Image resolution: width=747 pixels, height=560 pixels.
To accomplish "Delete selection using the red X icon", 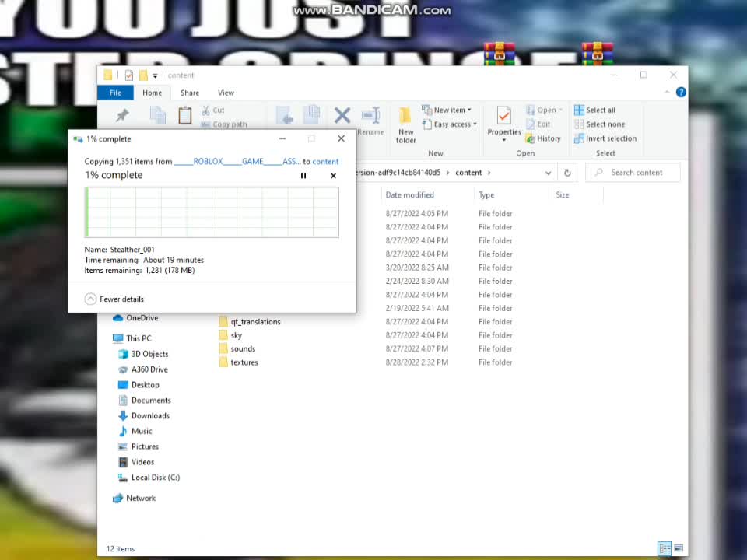I will [342, 115].
